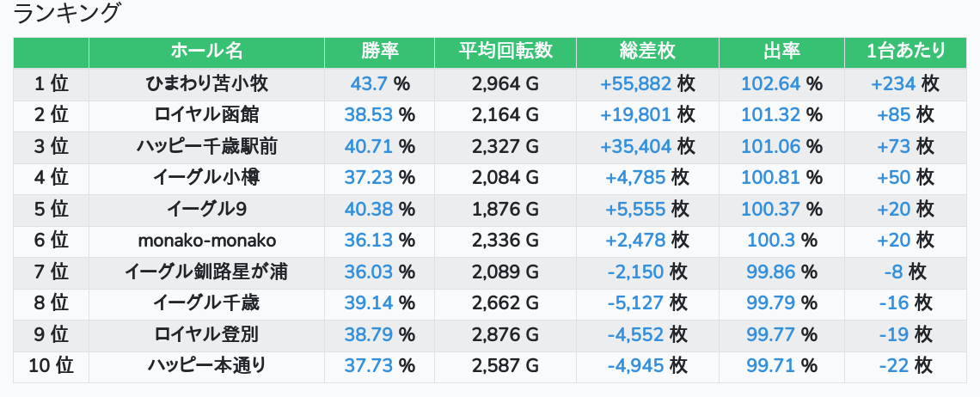
Task: Select the 総差枚 column header
Action: click(x=647, y=52)
